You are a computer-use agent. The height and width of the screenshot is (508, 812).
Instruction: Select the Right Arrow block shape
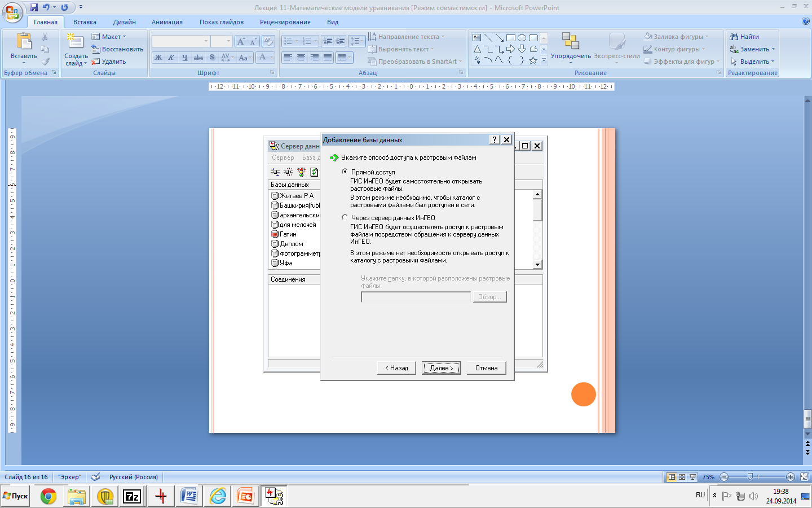(x=510, y=49)
